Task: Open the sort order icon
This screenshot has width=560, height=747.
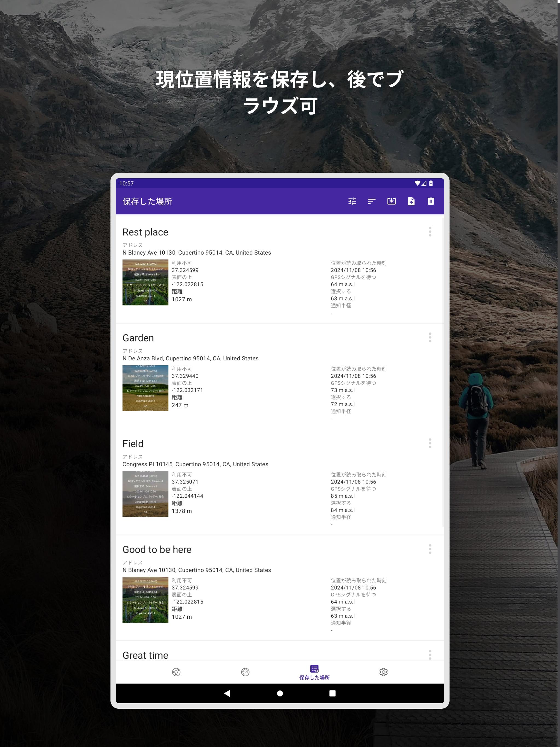Action: click(x=372, y=201)
